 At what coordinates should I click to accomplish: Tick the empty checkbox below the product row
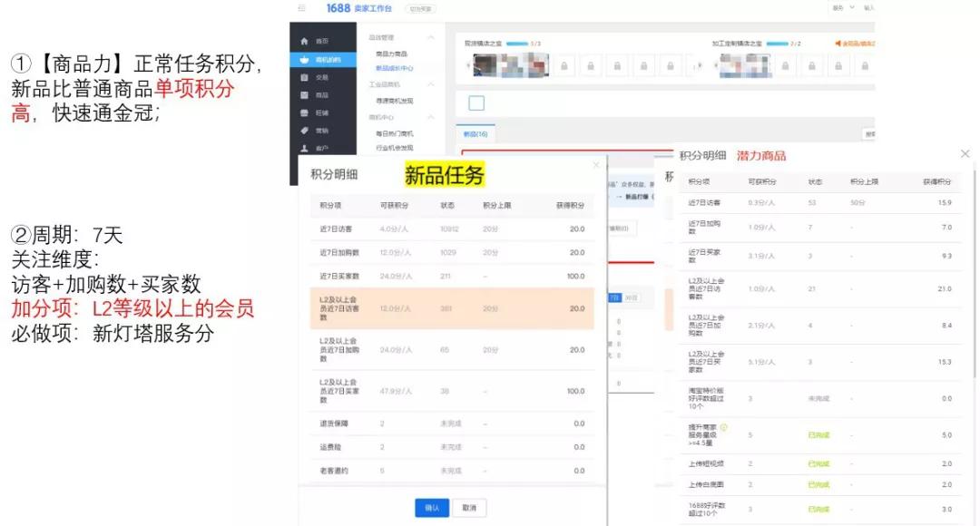point(476,102)
